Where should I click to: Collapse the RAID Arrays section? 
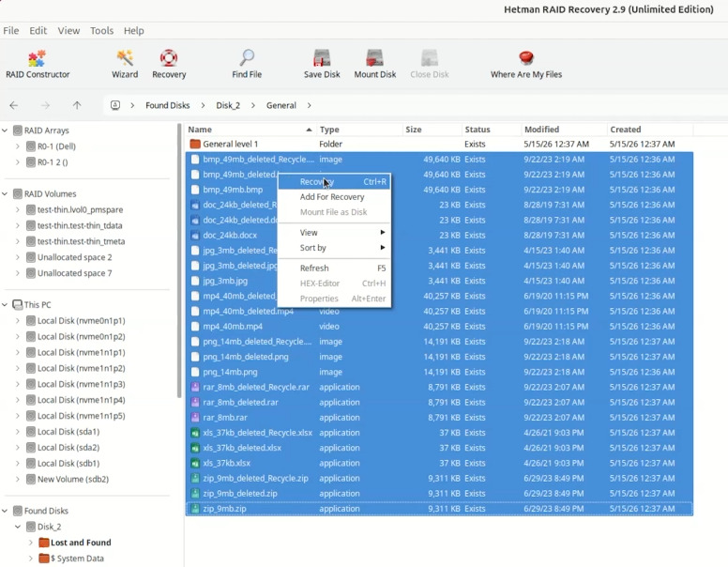5,130
